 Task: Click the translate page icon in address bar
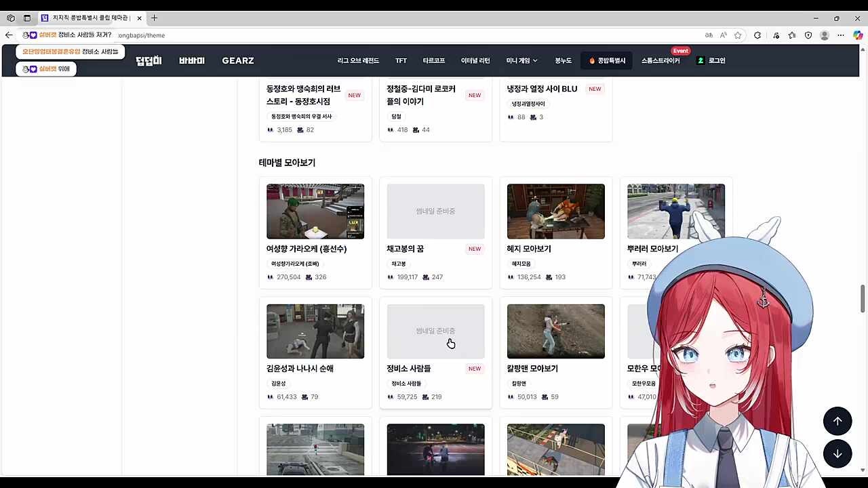[x=709, y=35]
